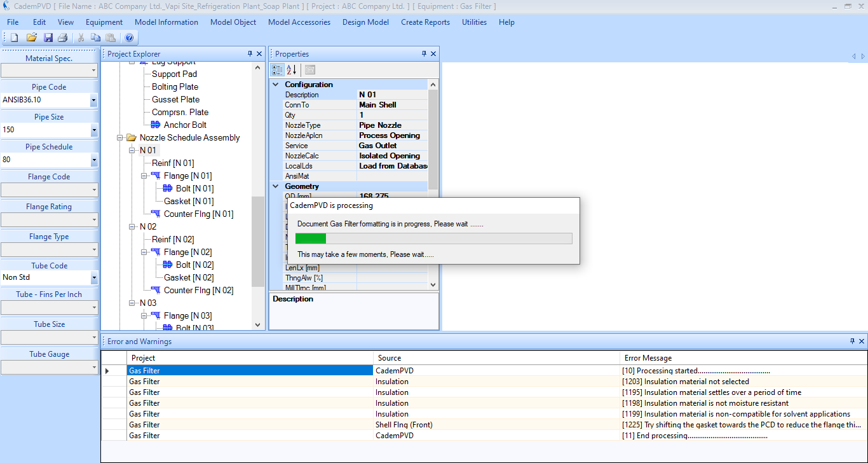Collapse the Configuration property category
The image size is (868, 463).
pyautogui.click(x=276, y=85)
